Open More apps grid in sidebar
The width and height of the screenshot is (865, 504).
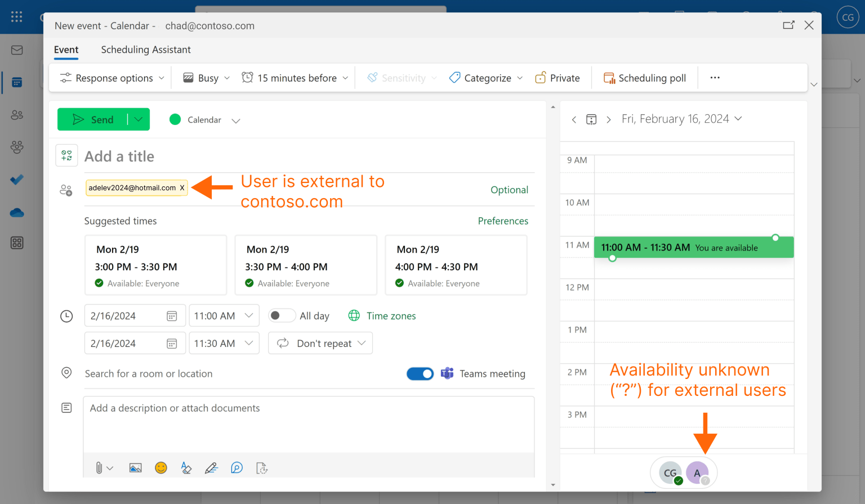pyautogui.click(x=17, y=243)
